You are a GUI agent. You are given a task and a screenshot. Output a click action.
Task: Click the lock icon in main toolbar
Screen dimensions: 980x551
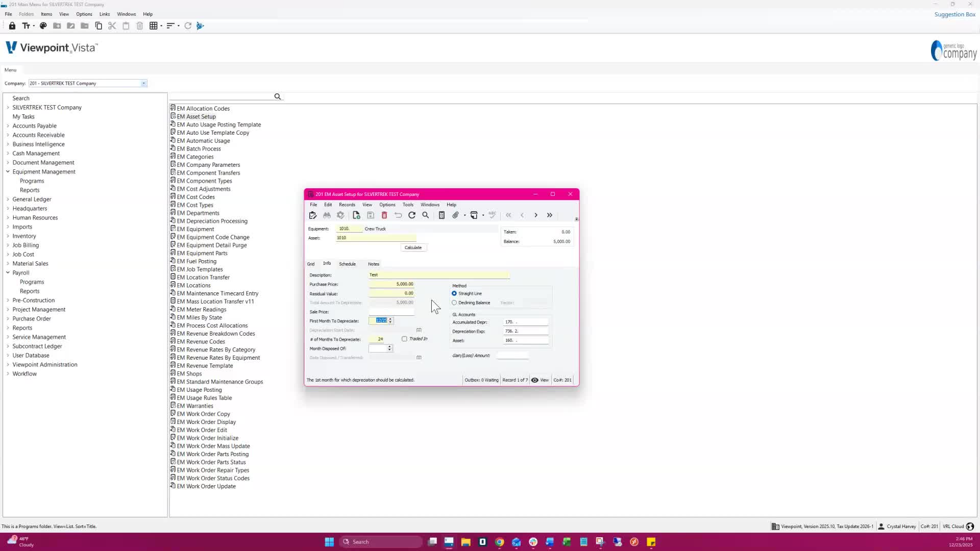point(12,26)
